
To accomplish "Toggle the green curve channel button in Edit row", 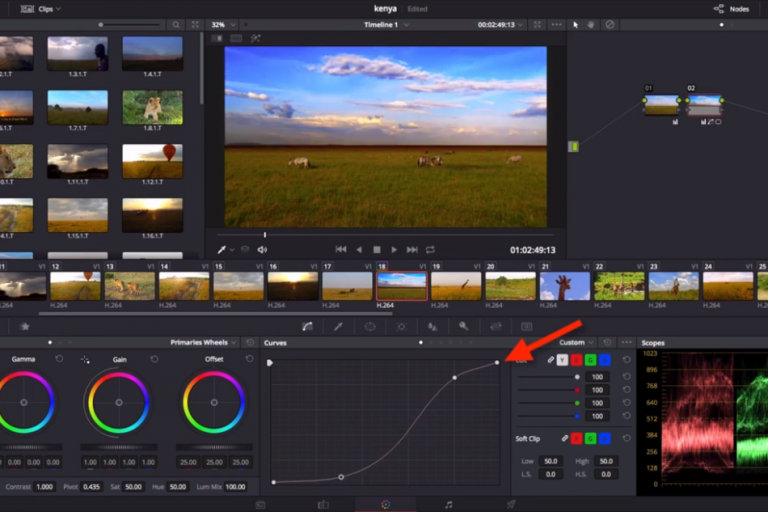I will click(591, 360).
